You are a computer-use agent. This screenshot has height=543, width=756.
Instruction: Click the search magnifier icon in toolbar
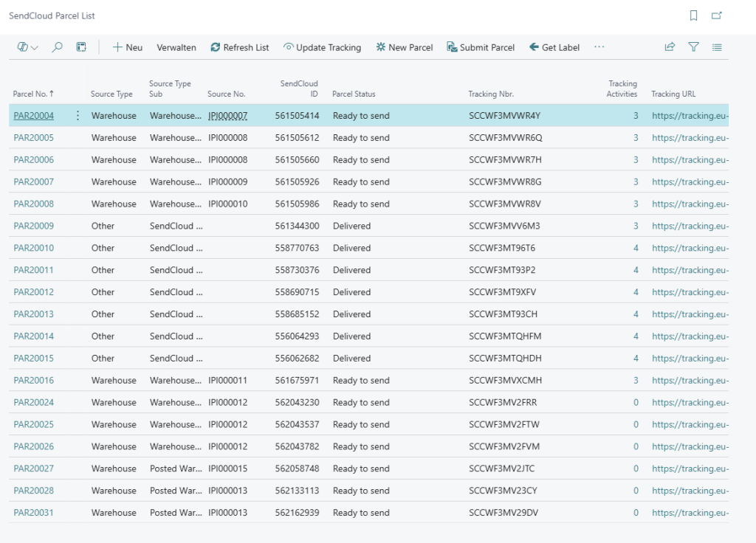pos(57,47)
